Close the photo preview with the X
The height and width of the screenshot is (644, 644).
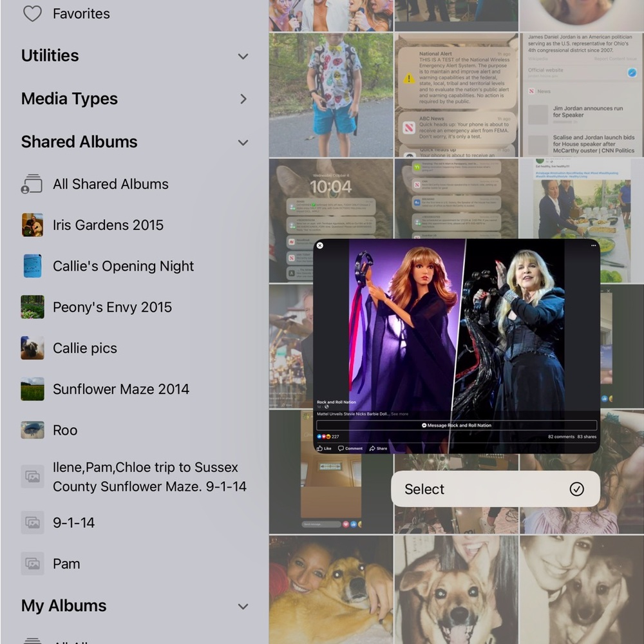point(320,245)
